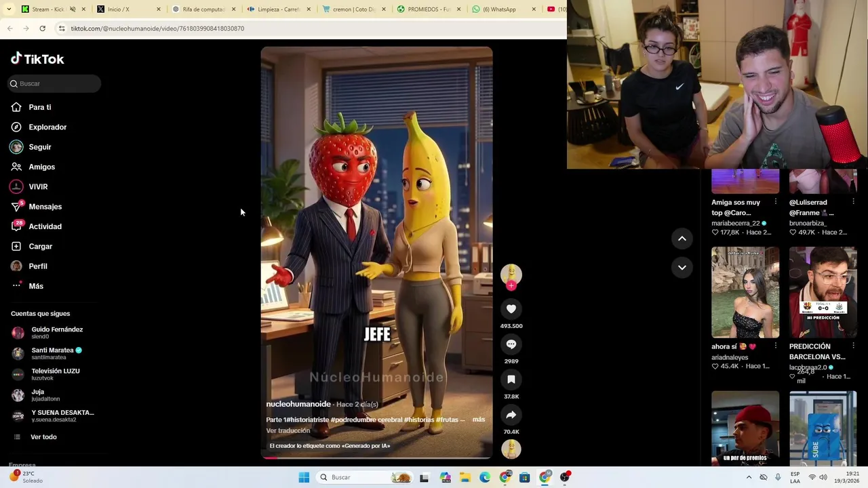Go to your Perfil page
This screenshot has width=868, height=488.
pos(29,266)
